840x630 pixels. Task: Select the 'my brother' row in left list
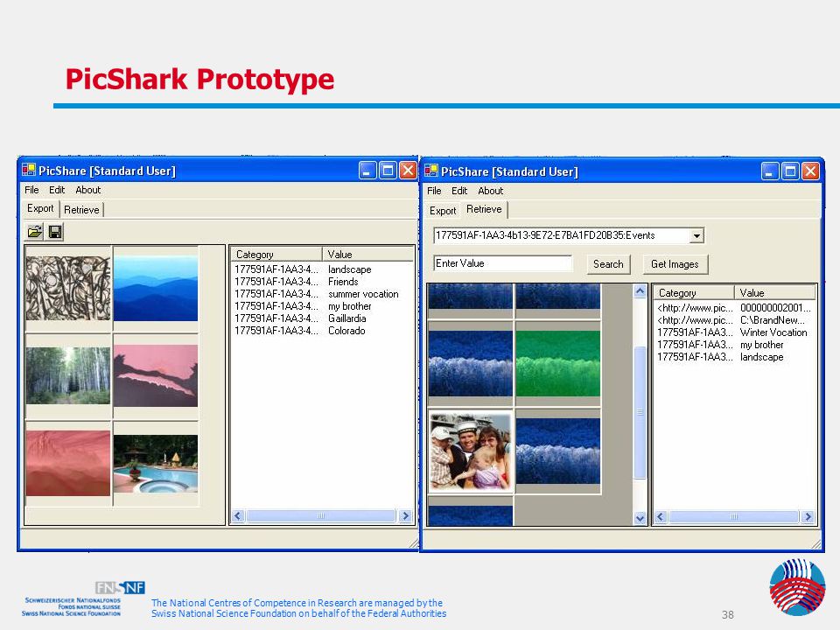click(322, 306)
